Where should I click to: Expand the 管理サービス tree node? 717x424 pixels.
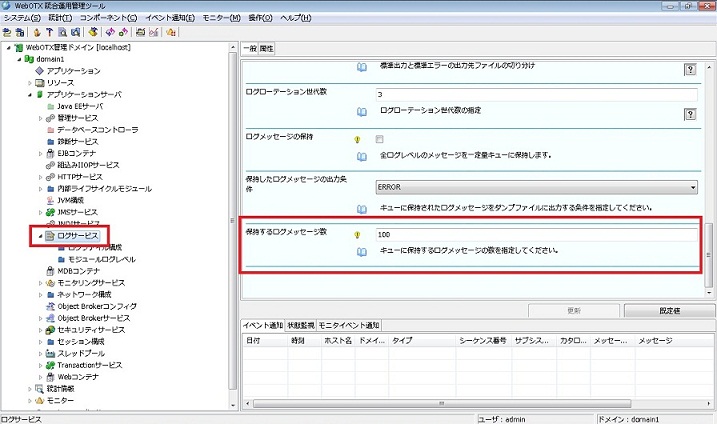click(x=40, y=118)
